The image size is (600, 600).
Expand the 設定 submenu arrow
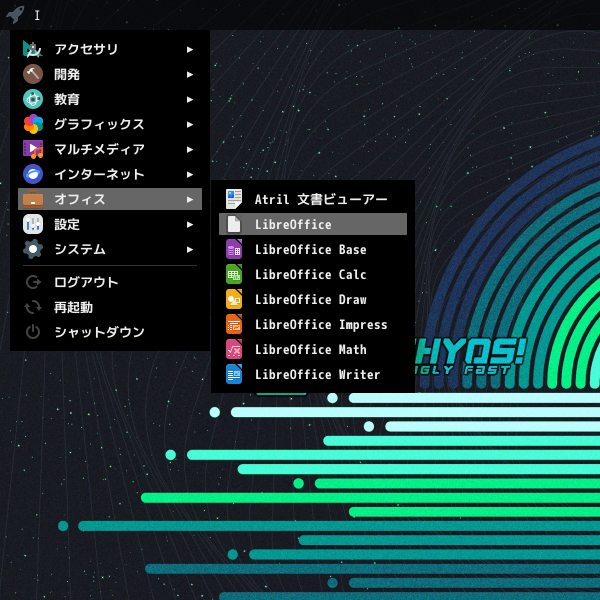pos(190,224)
